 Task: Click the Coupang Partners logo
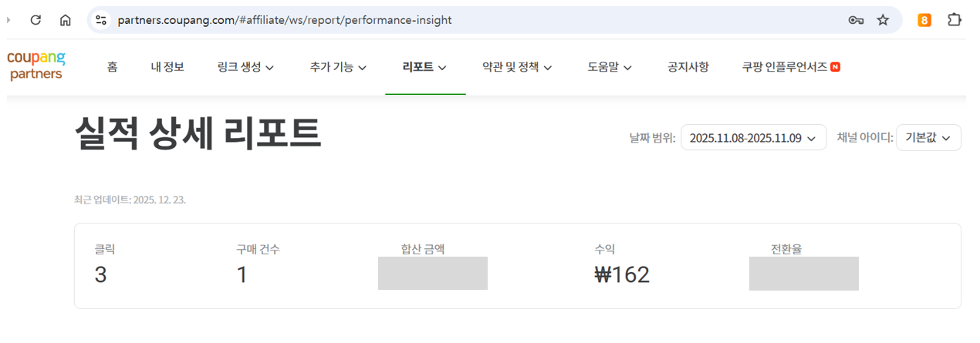click(x=35, y=66)
